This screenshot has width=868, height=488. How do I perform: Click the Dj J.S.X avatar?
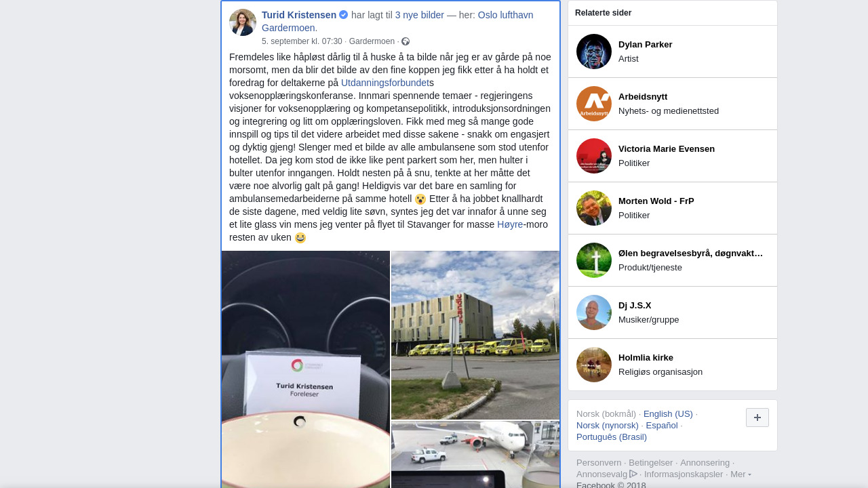594,312
